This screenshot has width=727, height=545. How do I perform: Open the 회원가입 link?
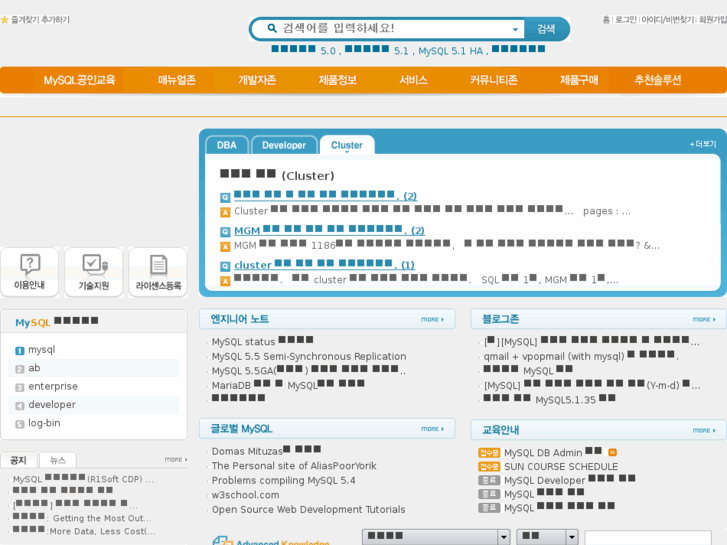[713, 19]
